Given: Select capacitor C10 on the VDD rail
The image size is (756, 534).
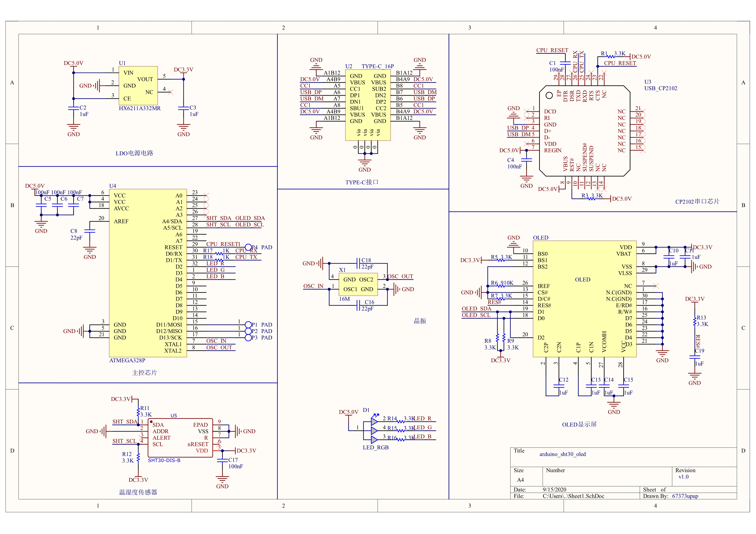Looking at the screenshot, I should click(x=669, y=257).
